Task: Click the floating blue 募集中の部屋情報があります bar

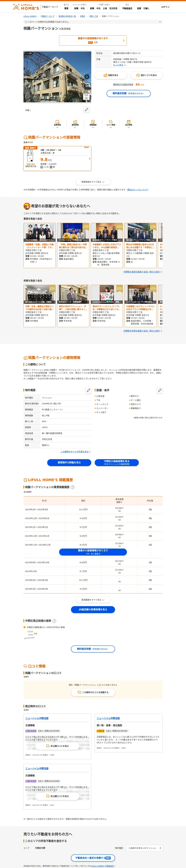Action: tap(93, 552)
